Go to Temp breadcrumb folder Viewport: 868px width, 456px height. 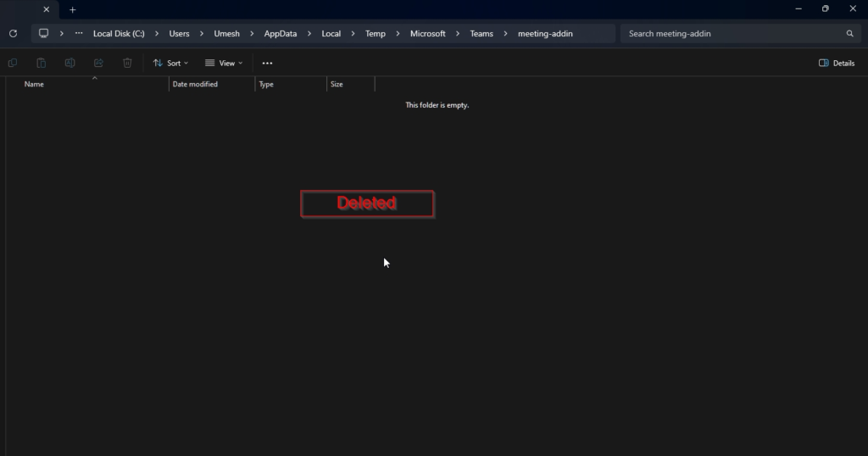(x=375, y=33)
